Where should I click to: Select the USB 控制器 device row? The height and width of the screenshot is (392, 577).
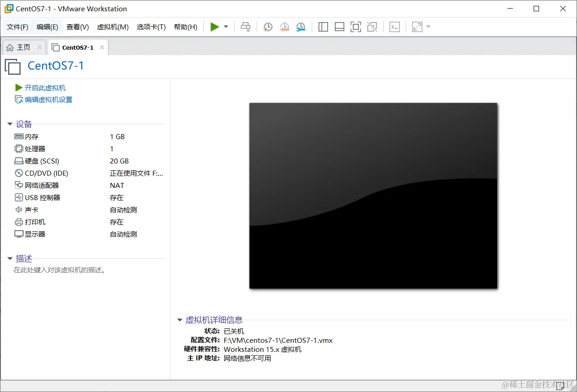tap(89, 197)
